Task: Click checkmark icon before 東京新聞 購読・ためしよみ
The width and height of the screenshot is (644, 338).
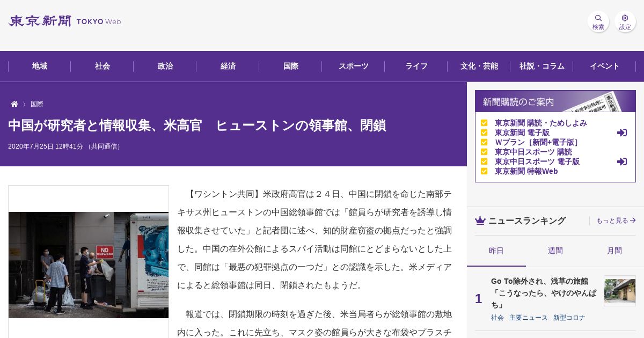Action: 484,123
